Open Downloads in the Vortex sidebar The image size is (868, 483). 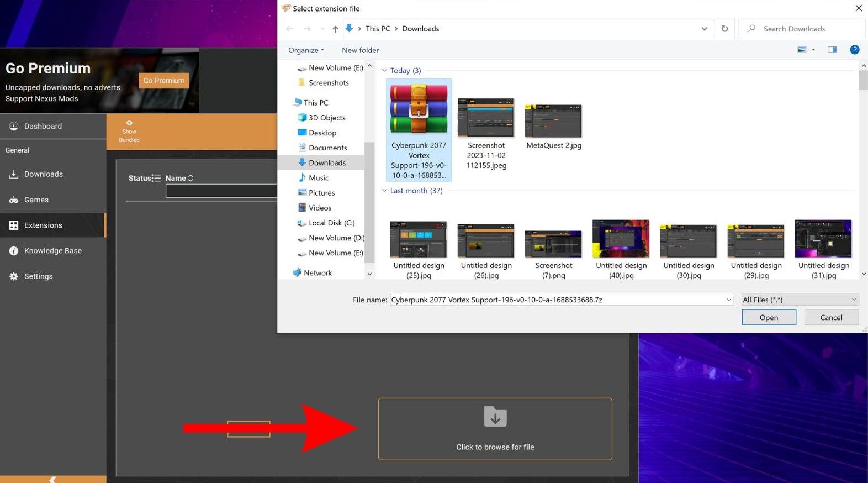tap(53, 174)
